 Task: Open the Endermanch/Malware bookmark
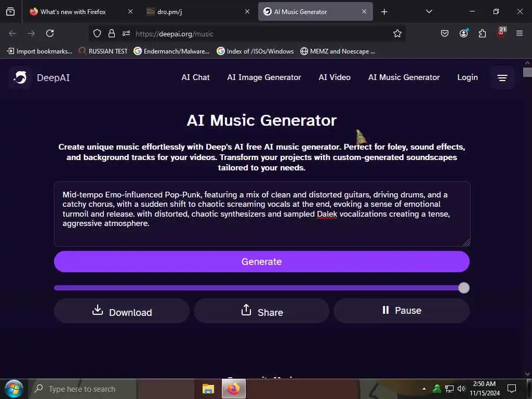171,51
